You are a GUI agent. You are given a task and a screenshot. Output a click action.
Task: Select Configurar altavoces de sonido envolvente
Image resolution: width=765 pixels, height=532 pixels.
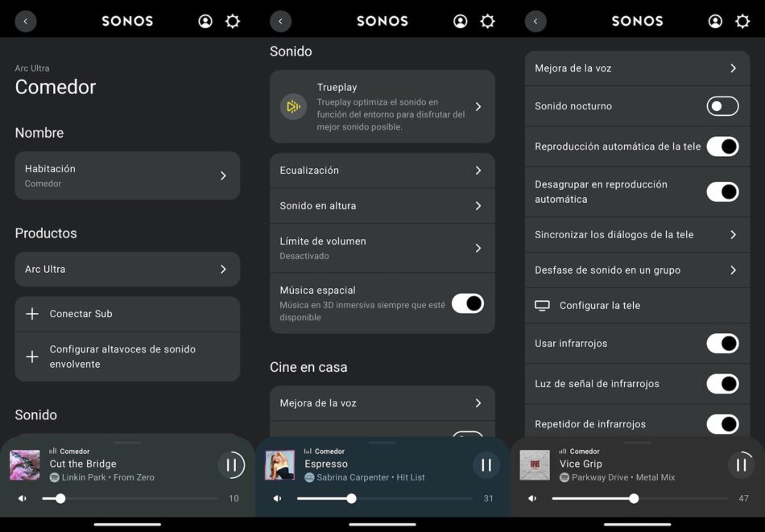click(x=127, y=357)
